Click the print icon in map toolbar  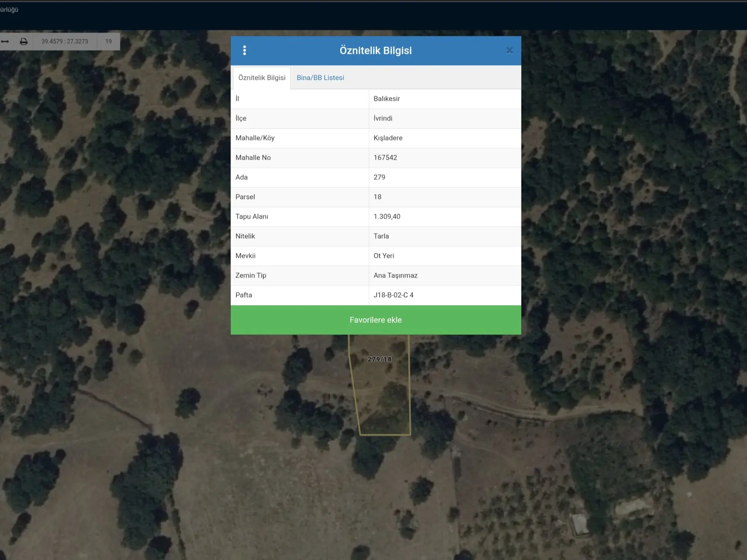24,41
